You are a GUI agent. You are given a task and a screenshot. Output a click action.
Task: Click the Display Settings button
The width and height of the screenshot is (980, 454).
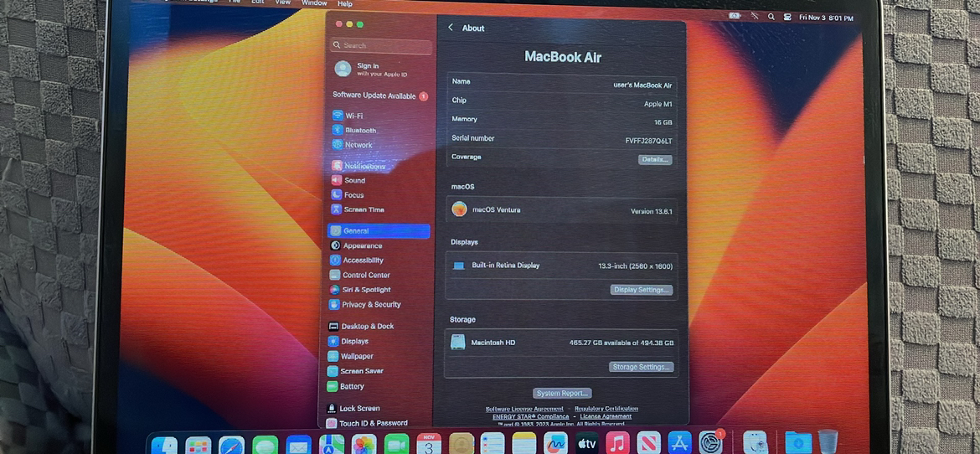click(x=642, y=290)
